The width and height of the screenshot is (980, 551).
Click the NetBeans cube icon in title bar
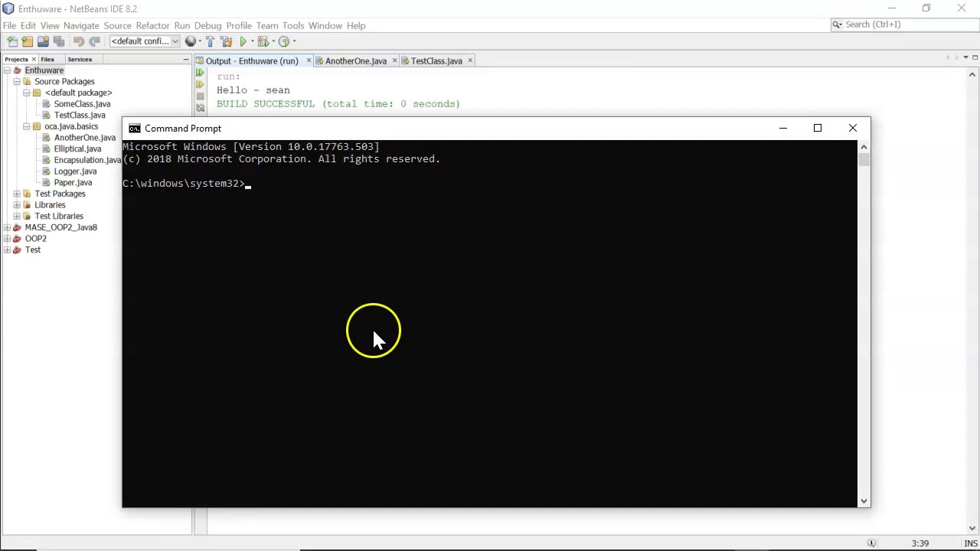(8, 8)
